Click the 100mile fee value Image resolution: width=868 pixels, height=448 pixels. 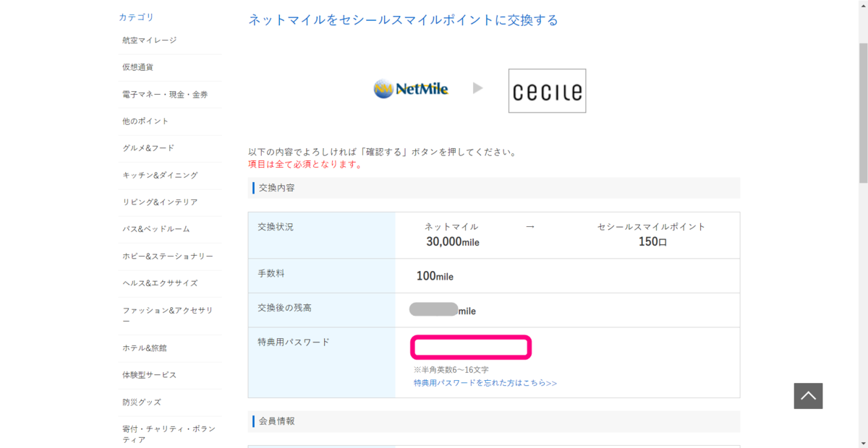pyautogui.click(x=435, y=276)
